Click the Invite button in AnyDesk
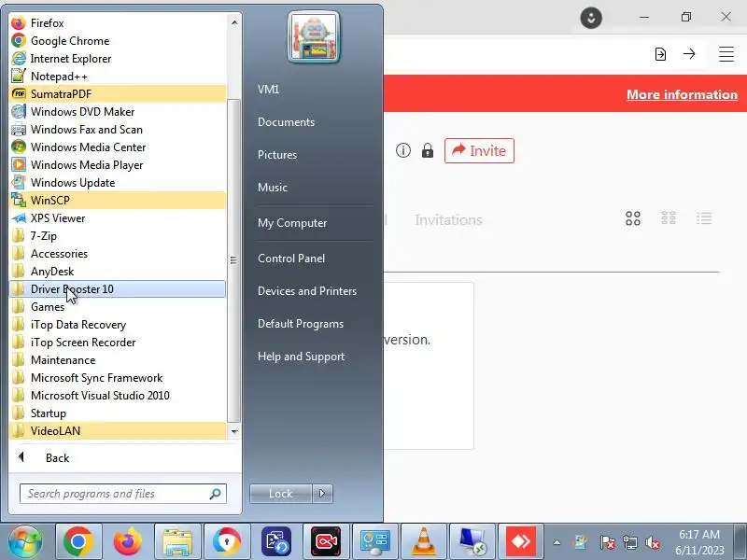The image size is (747, 560). (x=479, y=150)
